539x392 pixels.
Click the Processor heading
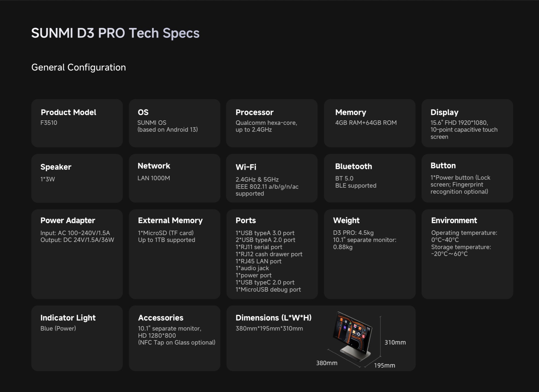tap(254, 112)
